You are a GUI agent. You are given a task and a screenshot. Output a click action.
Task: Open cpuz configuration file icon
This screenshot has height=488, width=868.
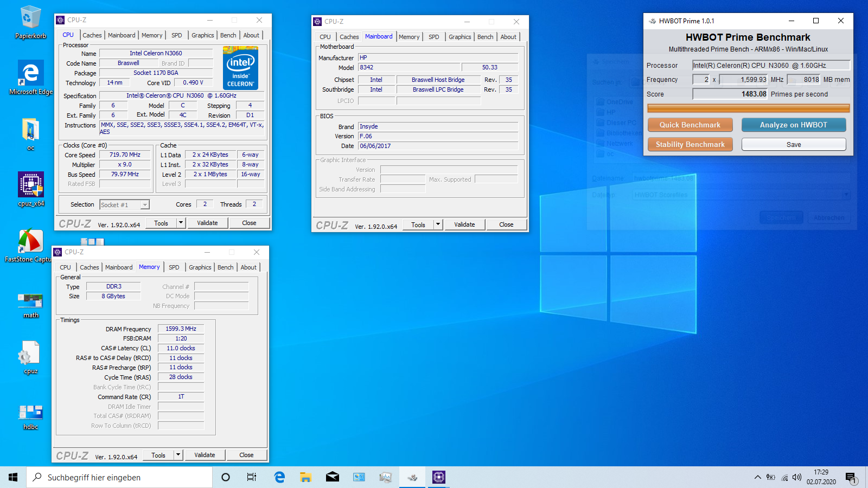[30, 357]
